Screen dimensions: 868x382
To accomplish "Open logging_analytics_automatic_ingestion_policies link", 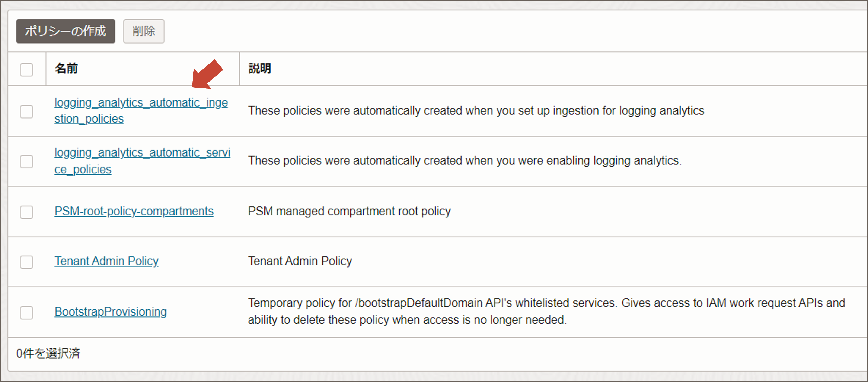I will [141, 102].
